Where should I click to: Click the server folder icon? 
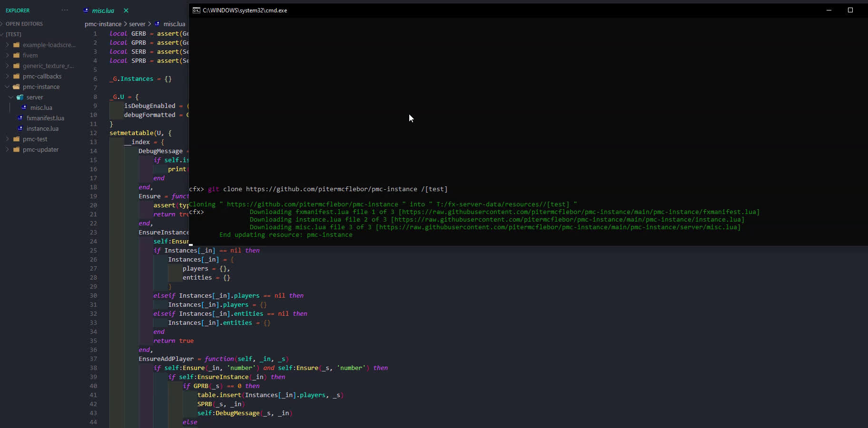click(x=20, y=97)
